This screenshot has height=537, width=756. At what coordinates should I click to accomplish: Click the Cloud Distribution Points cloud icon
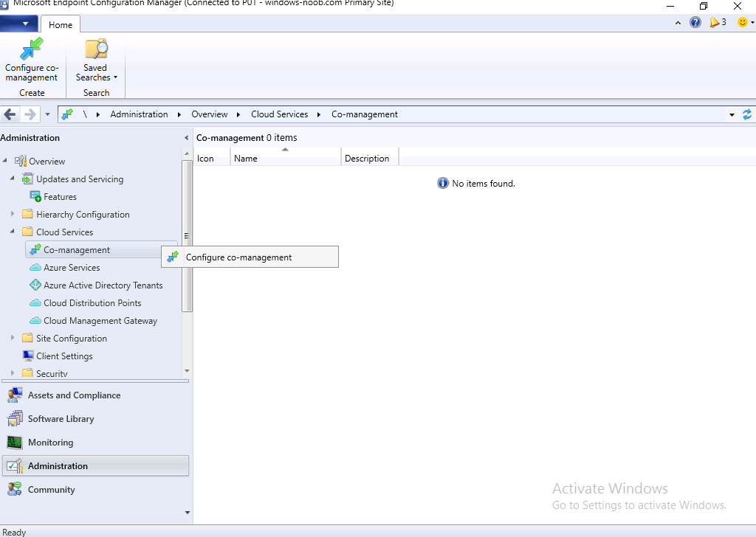[x=35, y=303]
